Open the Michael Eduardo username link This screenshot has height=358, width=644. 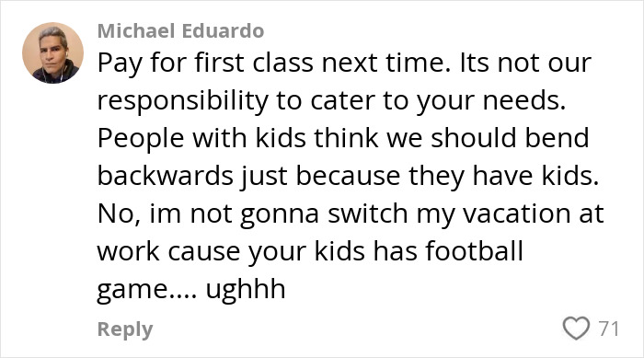[x=180, y=30]
